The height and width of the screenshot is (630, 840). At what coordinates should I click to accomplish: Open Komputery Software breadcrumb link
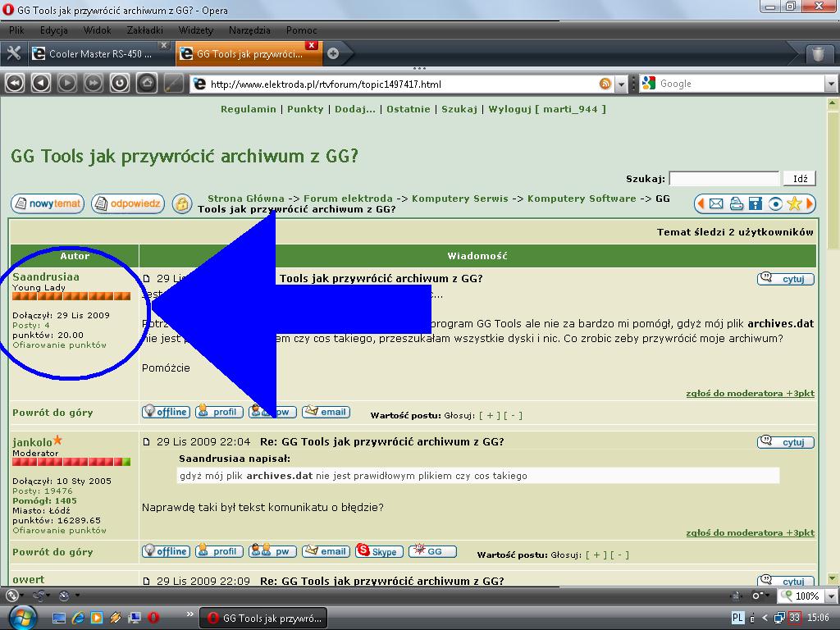click(x=582, y=199)
